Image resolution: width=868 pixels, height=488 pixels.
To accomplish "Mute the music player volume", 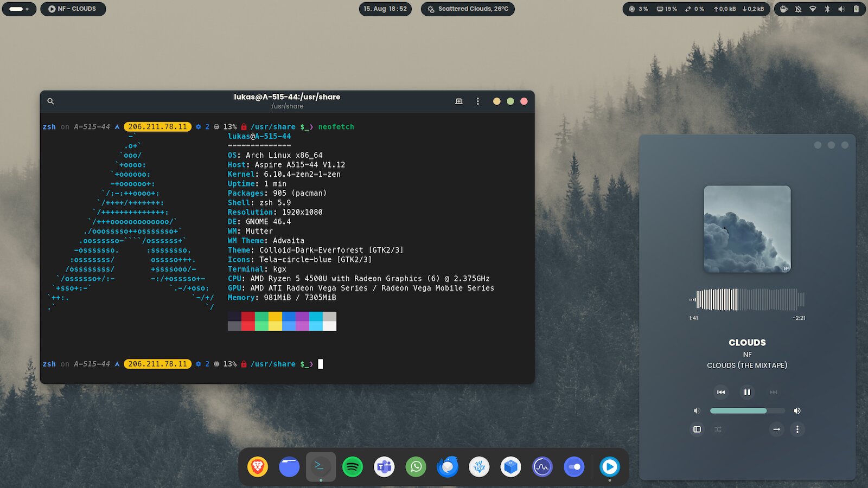I will pos(697,410).
